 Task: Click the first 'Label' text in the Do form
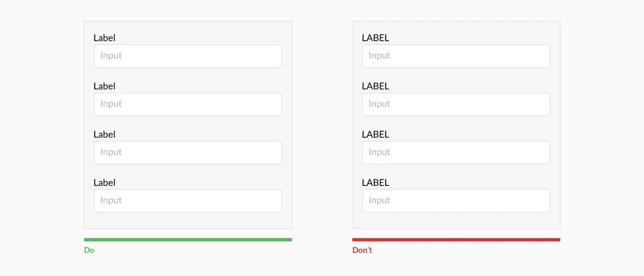(104, 38)
